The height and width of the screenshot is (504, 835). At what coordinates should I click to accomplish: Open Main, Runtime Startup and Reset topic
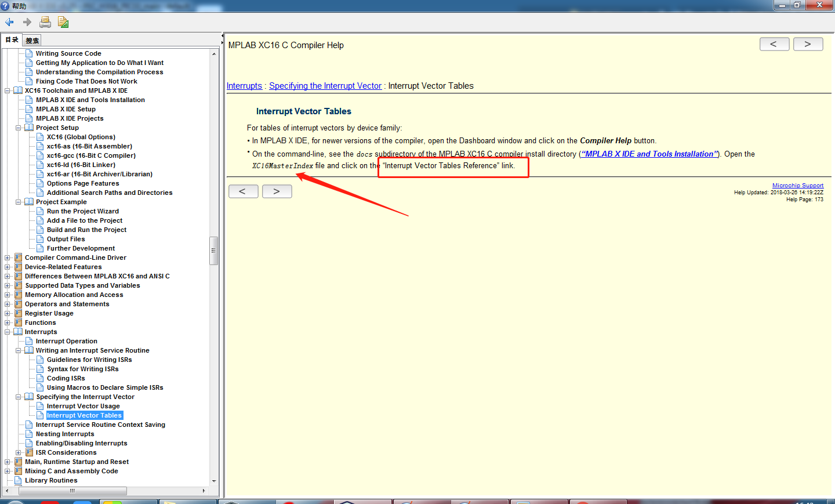(x=77, y=462)
